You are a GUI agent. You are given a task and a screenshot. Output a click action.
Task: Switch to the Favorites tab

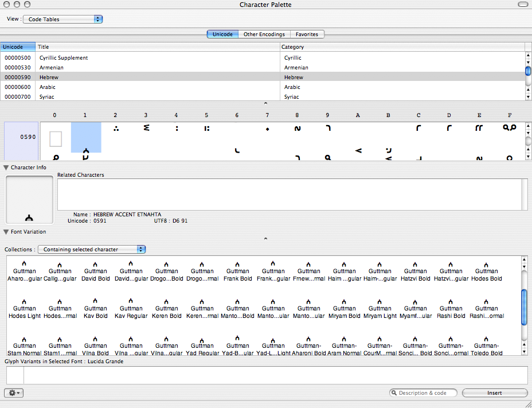tap(307, 34)
